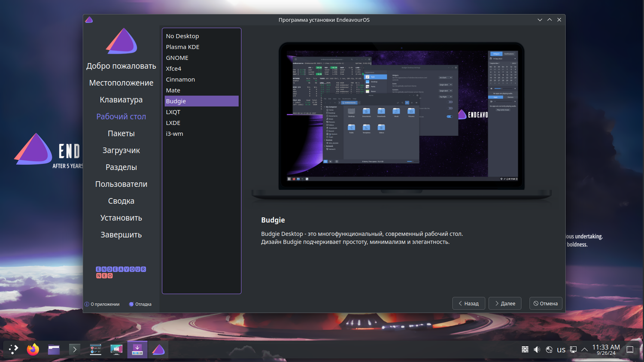Go to the Добро пожаловать step
644x362 pixels.
tap(121, 66)
